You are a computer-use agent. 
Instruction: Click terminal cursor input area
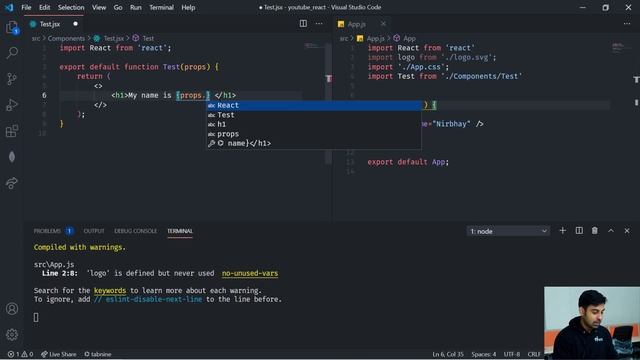(x=36, y=317)
